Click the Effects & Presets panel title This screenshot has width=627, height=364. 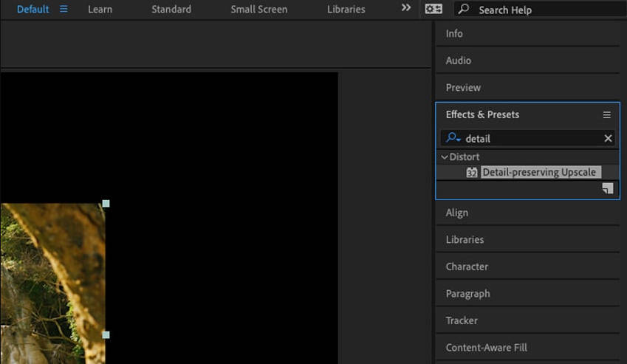coord(482,114)
